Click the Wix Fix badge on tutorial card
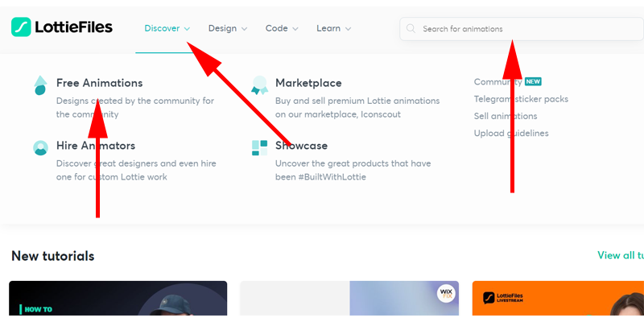 [446, 294]
